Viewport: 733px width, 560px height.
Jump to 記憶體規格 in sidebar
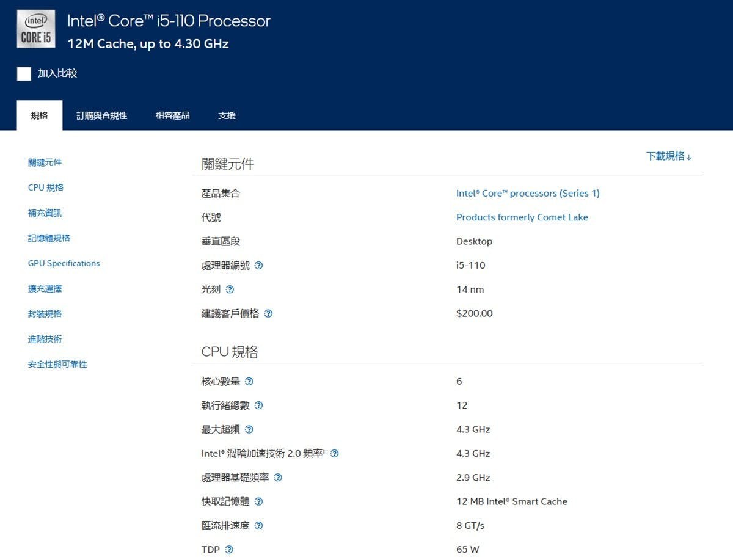pos(49,238)
